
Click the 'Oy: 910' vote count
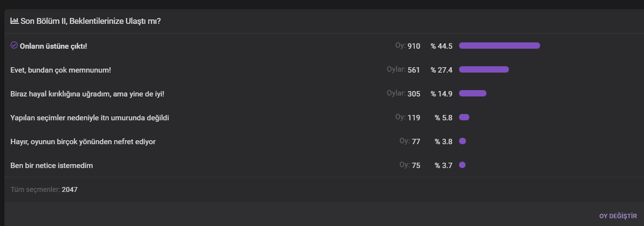(408, 46)
